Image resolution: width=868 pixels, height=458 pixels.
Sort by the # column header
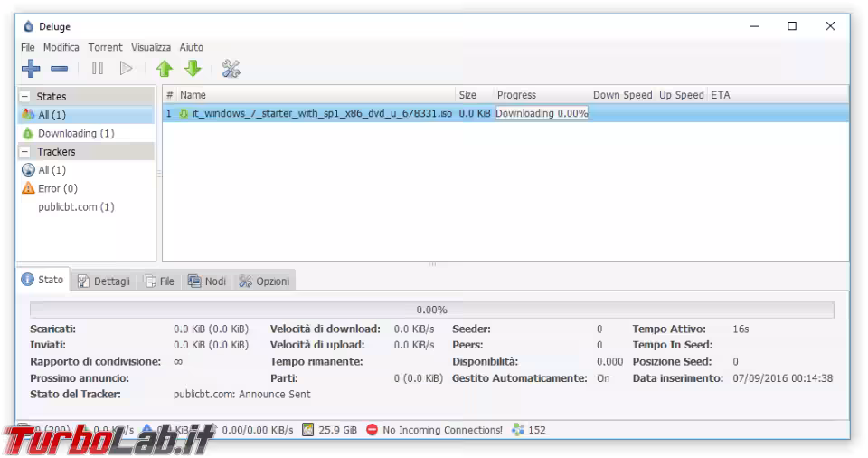click(x=169, y=95)
